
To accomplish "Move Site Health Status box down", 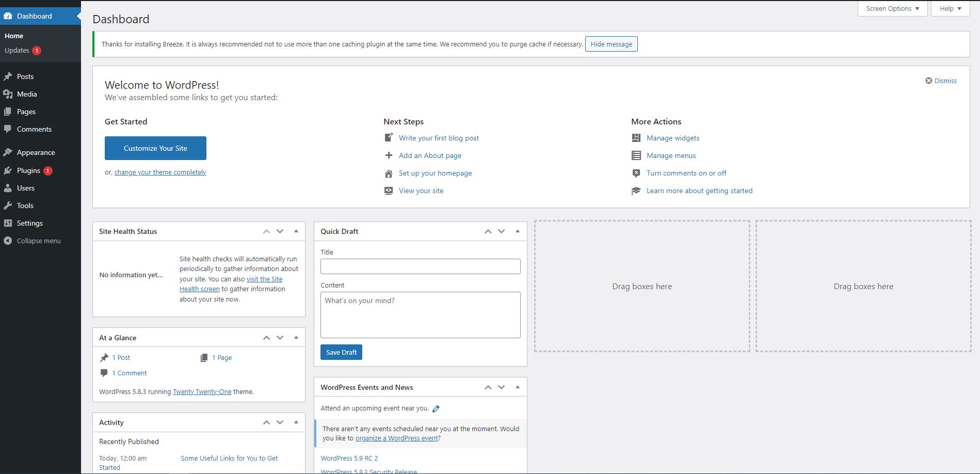I will click(x=280, y=231).
